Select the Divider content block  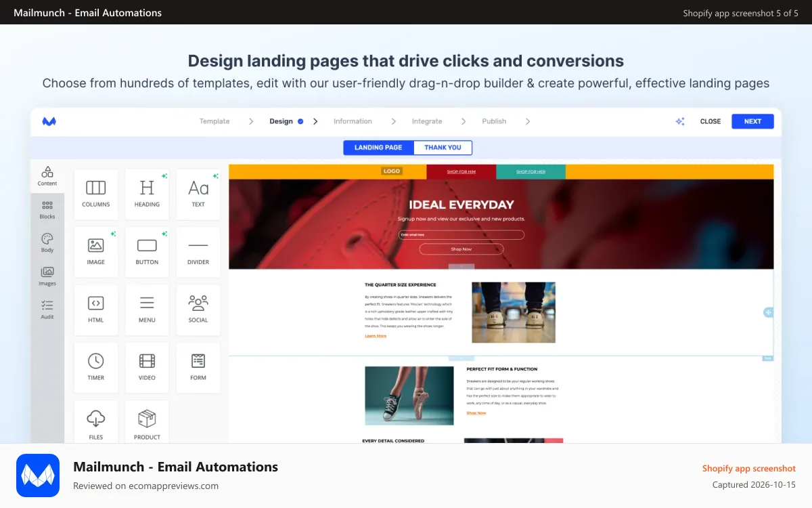pyautogui.click(x=198, y=252)
